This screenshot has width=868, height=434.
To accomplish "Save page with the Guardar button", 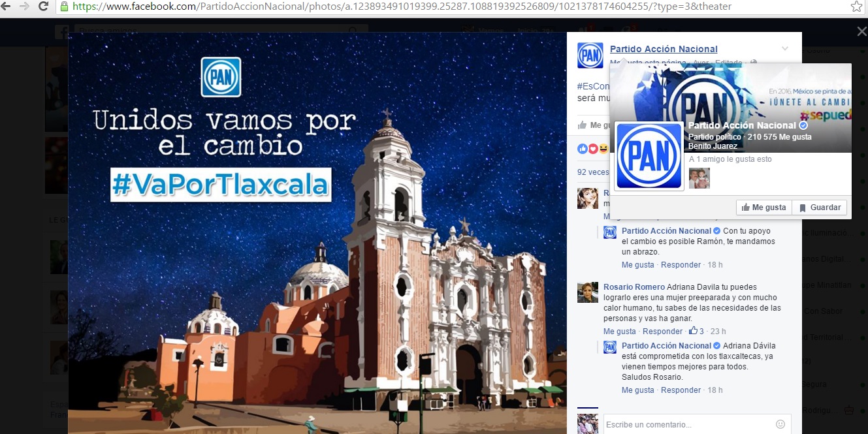I will tap(820, 208).
